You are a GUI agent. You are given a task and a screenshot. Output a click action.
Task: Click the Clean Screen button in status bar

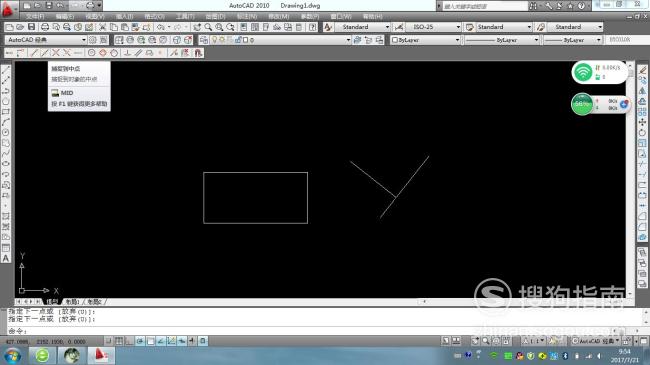(x=644, y=341)
